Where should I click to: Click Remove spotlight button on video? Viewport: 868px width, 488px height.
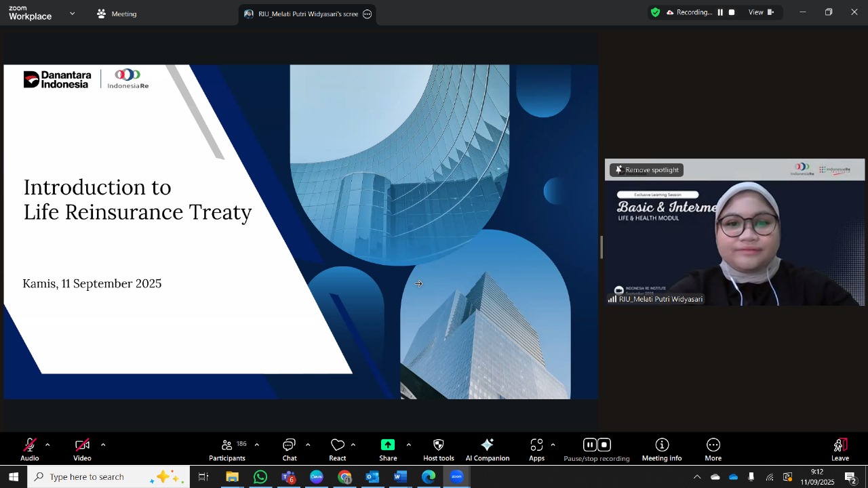[646, 170]
